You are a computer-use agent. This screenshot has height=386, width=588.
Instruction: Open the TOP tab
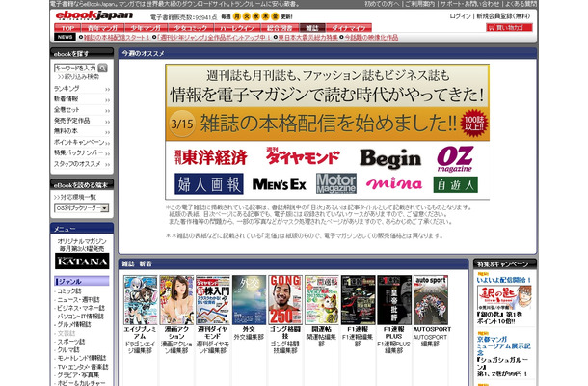(67, 28)
